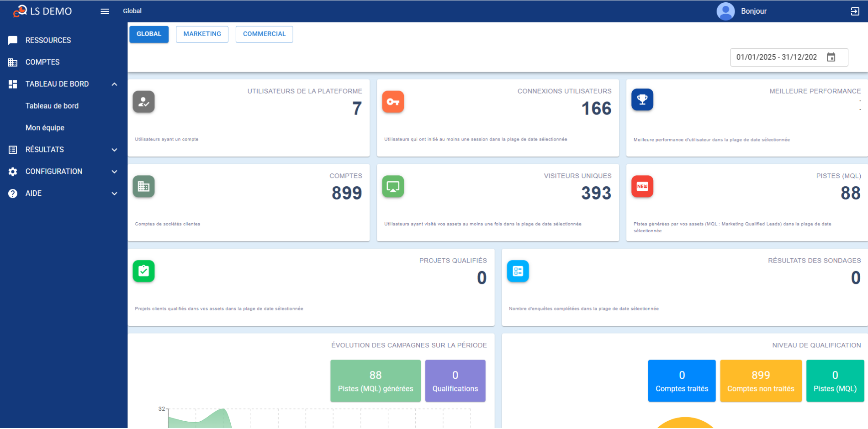Click the Niveau de qualification title
The height and width of the screenshot is (429, 868).
816,345
